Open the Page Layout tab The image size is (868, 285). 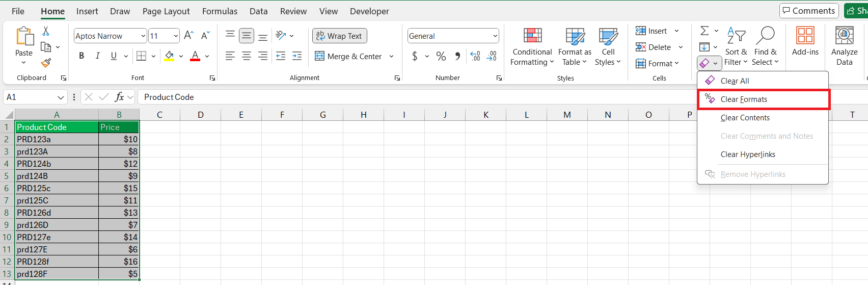tap(166, 11)
